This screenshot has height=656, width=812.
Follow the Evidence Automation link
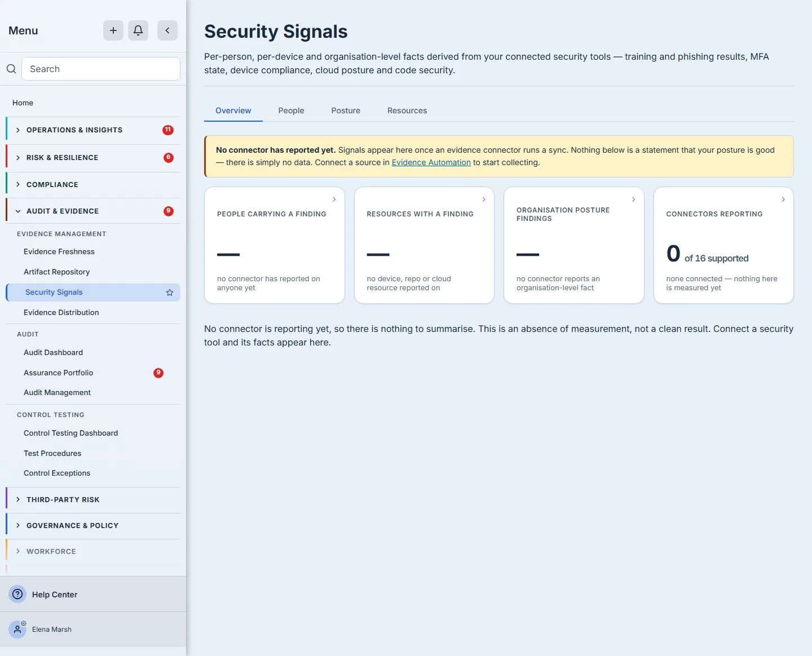point(431,162)
